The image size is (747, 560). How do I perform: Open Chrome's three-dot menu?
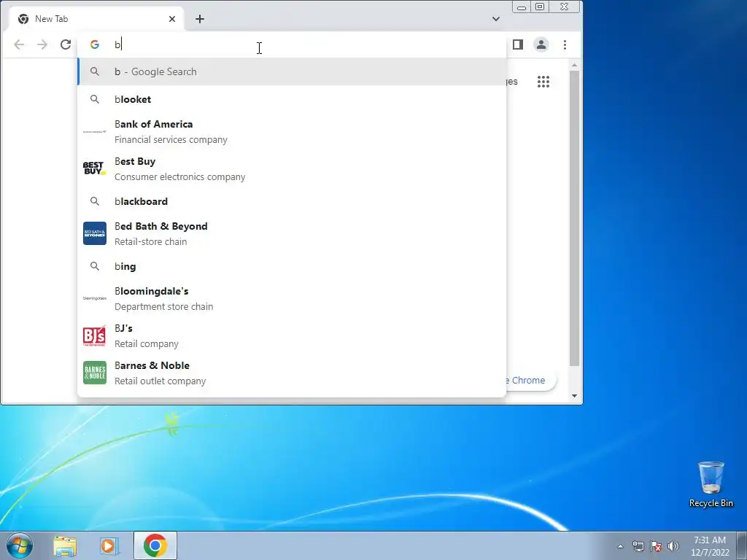(x=565, y=44)
